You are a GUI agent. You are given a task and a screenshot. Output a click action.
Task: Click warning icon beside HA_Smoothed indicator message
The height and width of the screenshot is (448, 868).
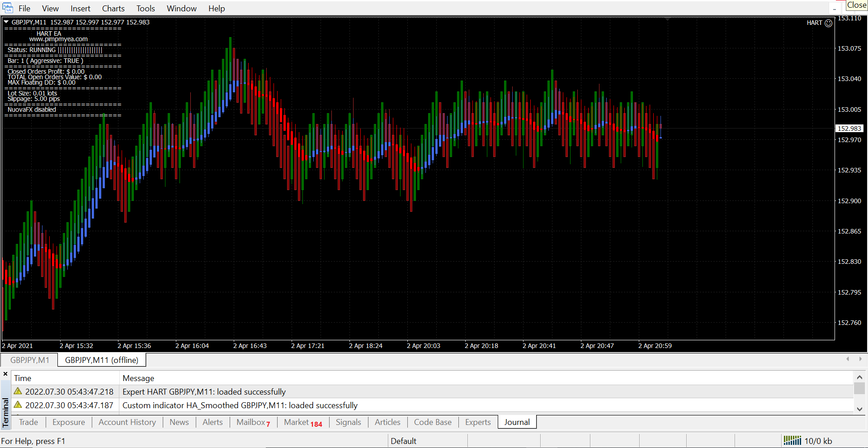18,405
